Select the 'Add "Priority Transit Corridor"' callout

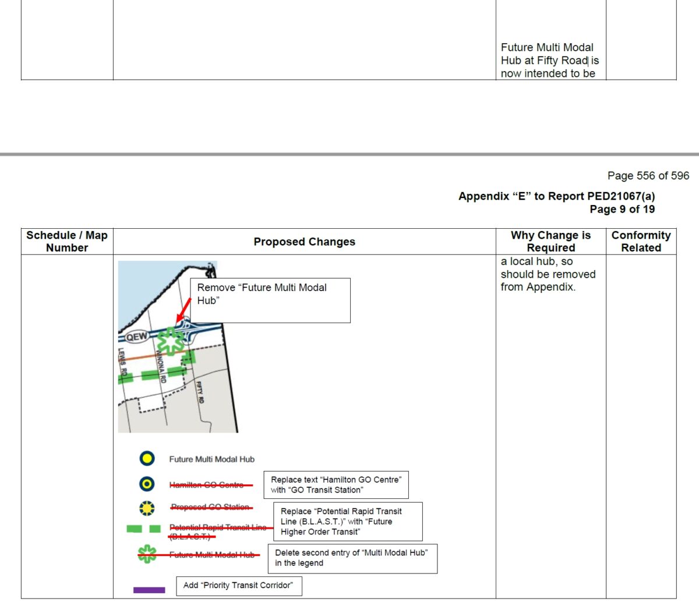(x=239, y=586)
